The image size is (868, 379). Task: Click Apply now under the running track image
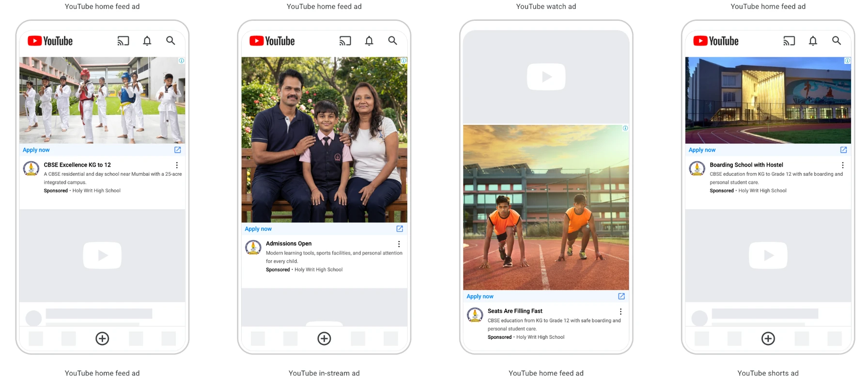point(480,296)
